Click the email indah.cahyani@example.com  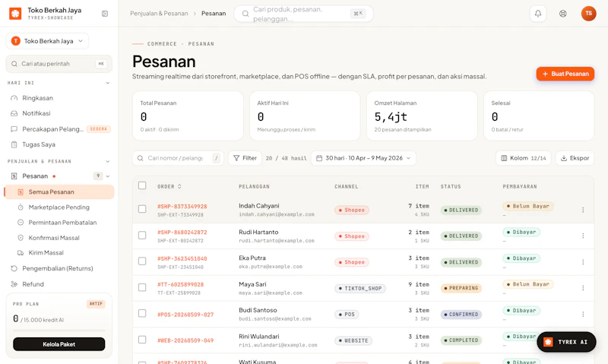277,214
